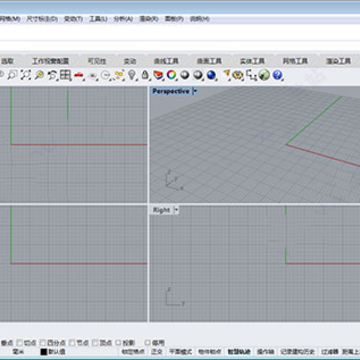This screenshot has width=360, height=360.
Task: Click 过滤器 in status bar
Action: point(330,352)
